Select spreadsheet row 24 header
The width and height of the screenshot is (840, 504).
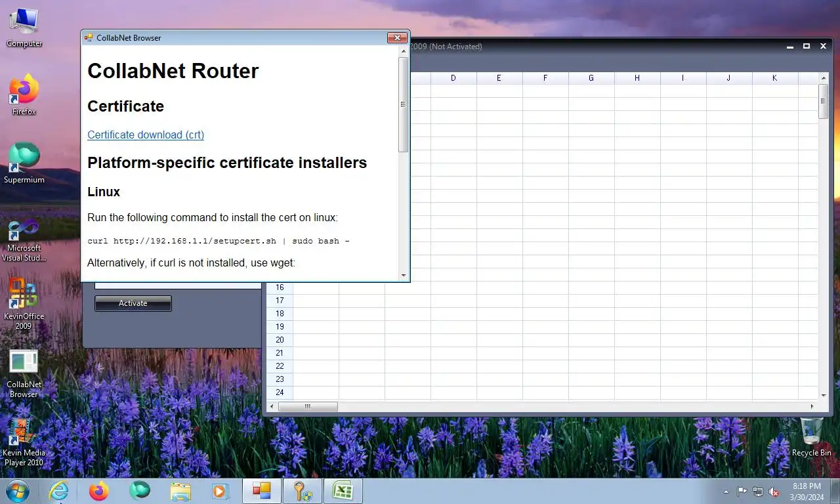pyautogui.click(x=280, y=392)
